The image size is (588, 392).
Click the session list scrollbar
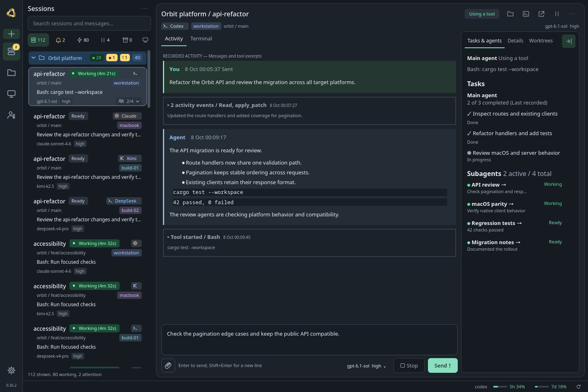(149, 78)
